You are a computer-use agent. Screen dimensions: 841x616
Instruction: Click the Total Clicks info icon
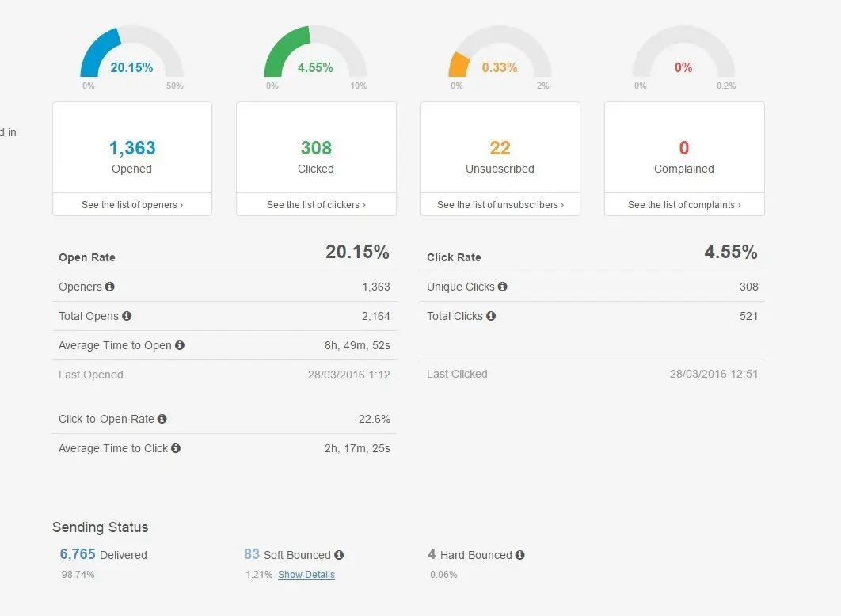pyautogui.click(x=491, y=316)
